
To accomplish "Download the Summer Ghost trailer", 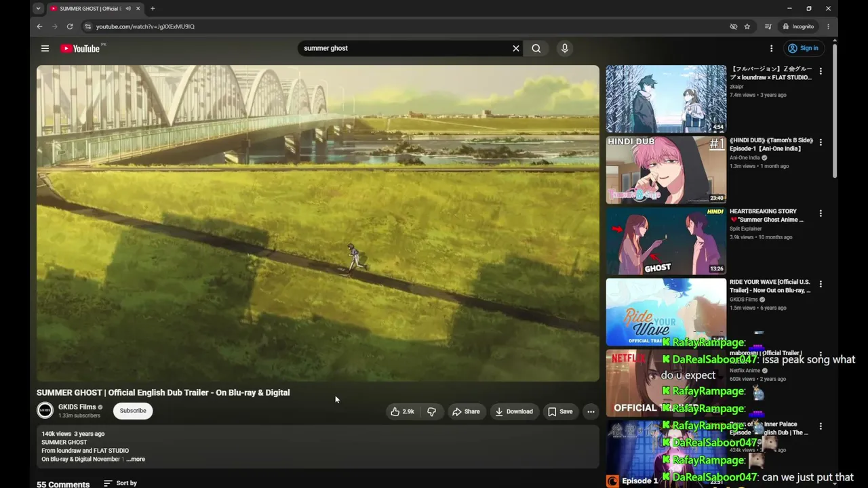I will pos(513,411).
